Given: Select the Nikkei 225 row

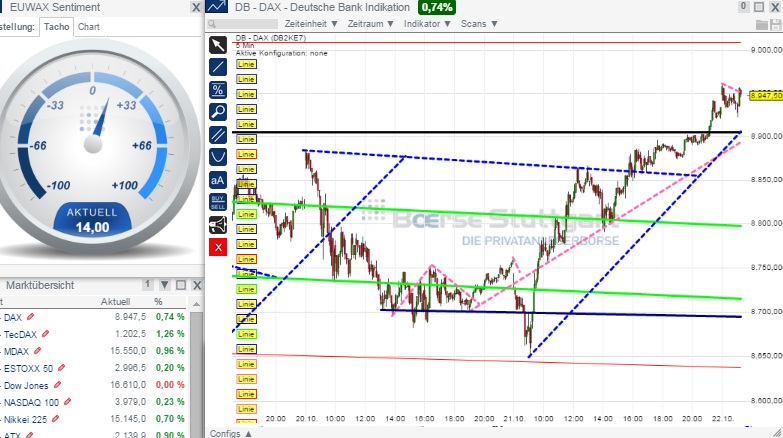Looking at the screenshot, I should 93,419.
